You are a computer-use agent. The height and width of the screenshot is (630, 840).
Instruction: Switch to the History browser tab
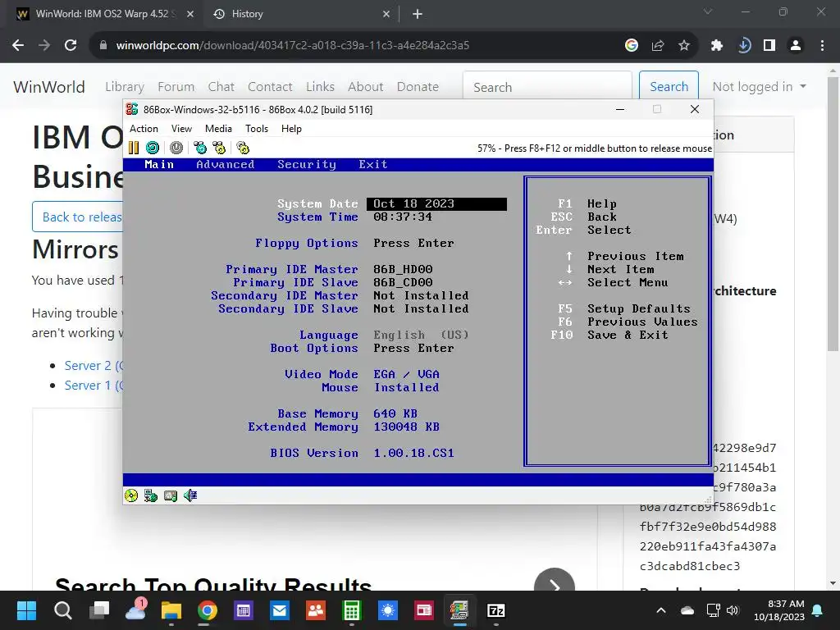pyautogui.click(x=300, y=14)
